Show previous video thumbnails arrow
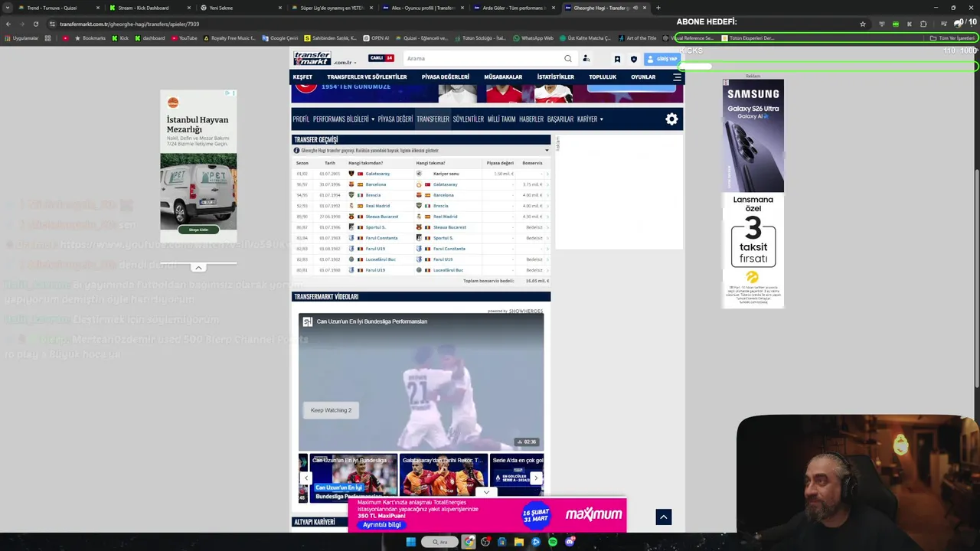The height and width of the screenshot is (551, 980). pos(305,478)
